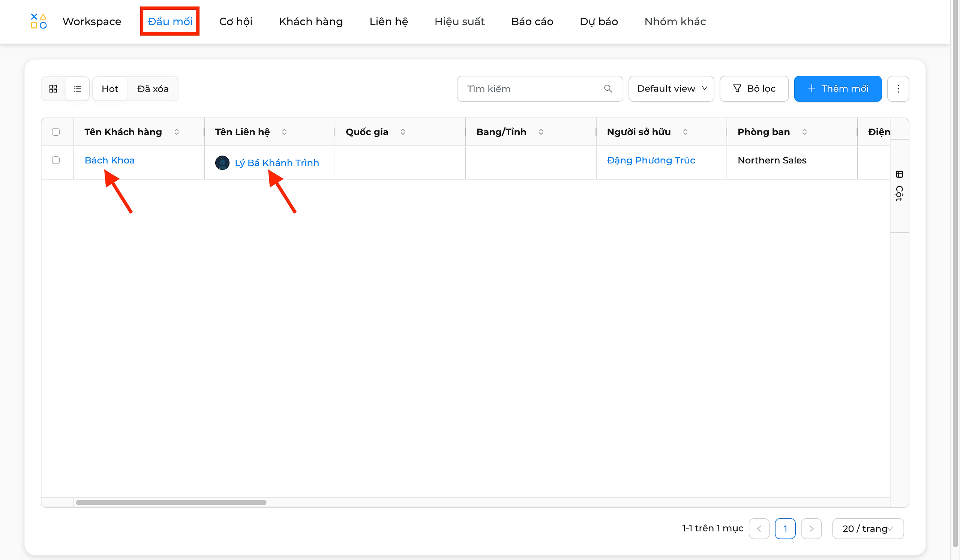Click the Điện column header
Screen dimensions: 960x560
click(879, 132)
